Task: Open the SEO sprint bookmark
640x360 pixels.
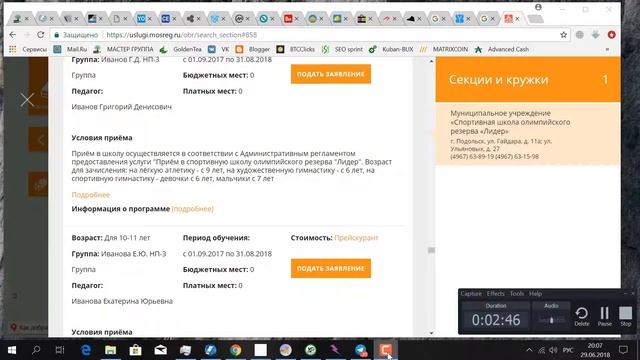Action: pyautogui.click(x=342, y=49)
